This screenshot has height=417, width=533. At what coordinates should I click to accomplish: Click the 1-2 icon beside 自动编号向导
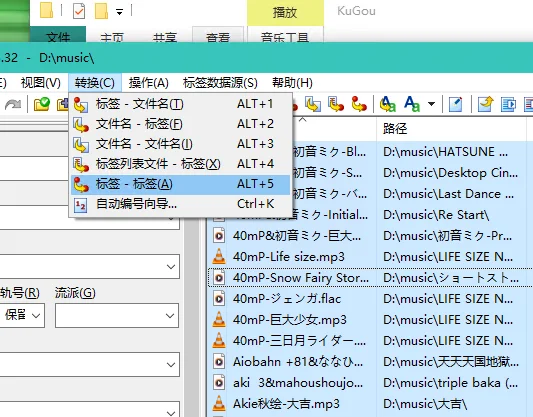[81, 205]
